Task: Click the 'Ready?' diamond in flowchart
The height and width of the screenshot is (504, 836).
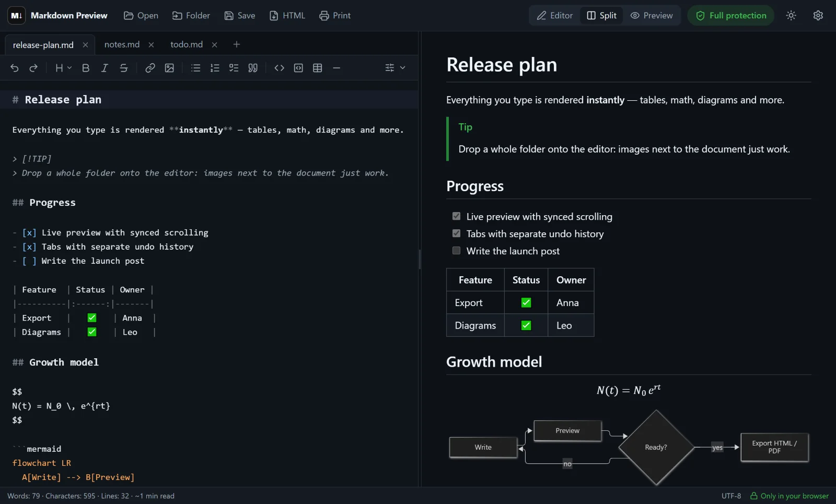Action: [656, 447]
